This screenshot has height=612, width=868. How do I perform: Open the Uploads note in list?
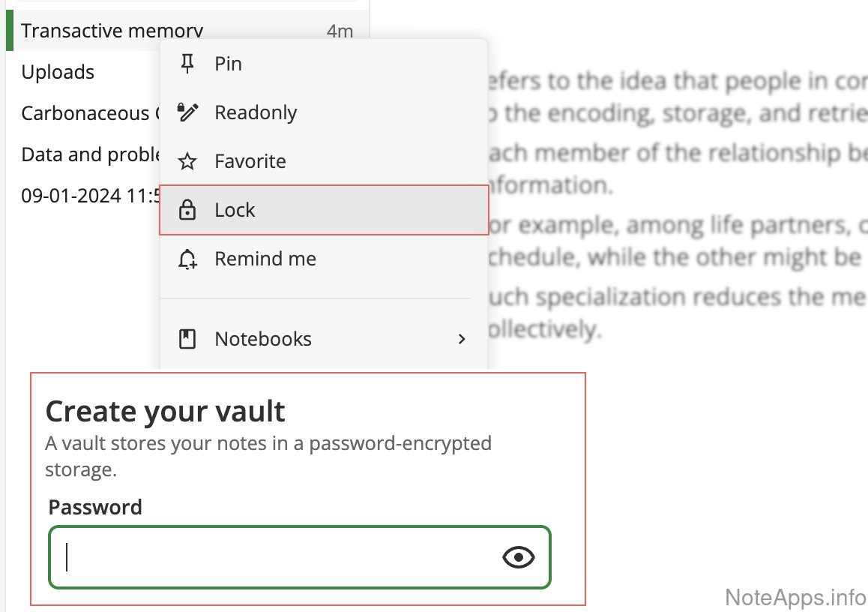58,72
